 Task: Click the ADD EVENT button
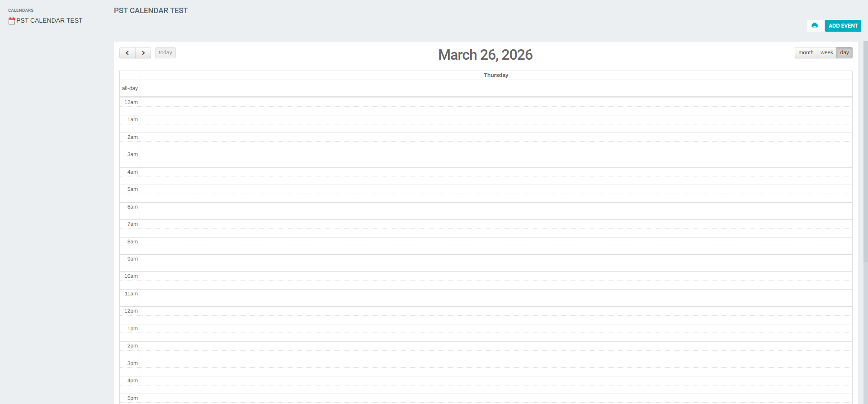(x=843, y=26)
